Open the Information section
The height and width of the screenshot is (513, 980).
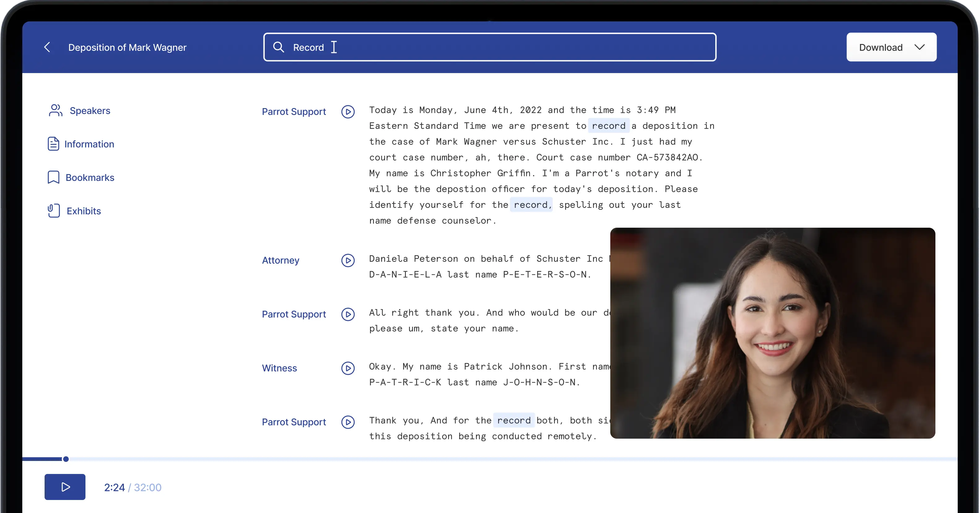(89, 144)
